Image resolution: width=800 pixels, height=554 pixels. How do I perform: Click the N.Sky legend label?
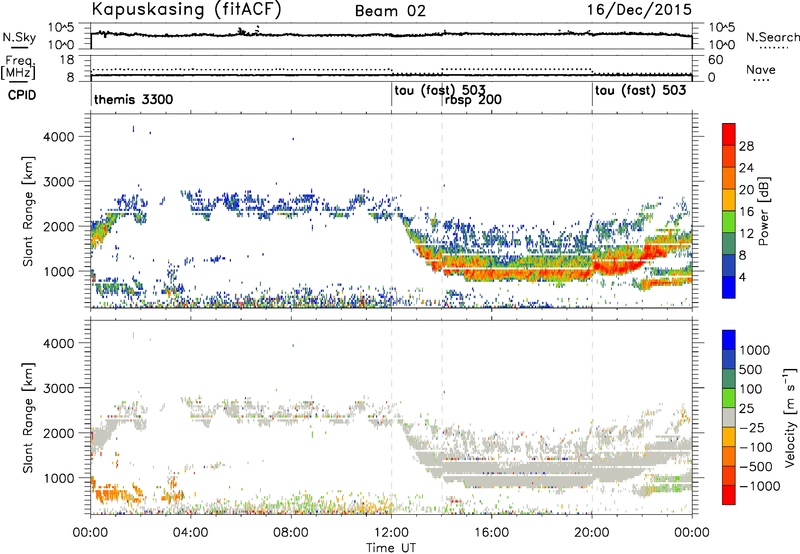[x=19, y=37]
